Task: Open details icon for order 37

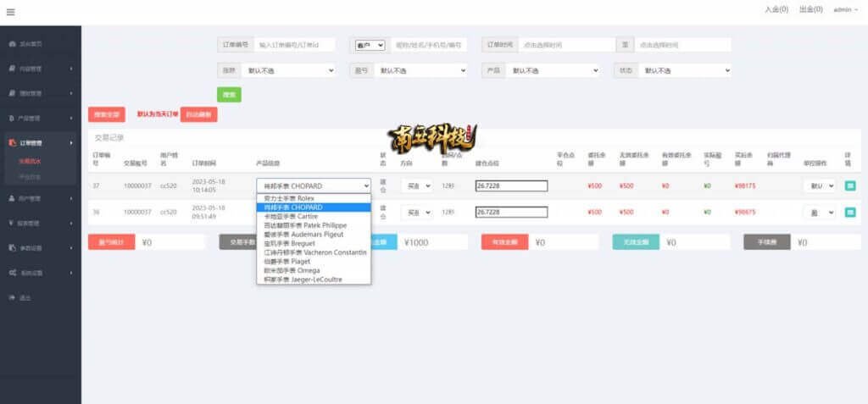Action: 849,185
